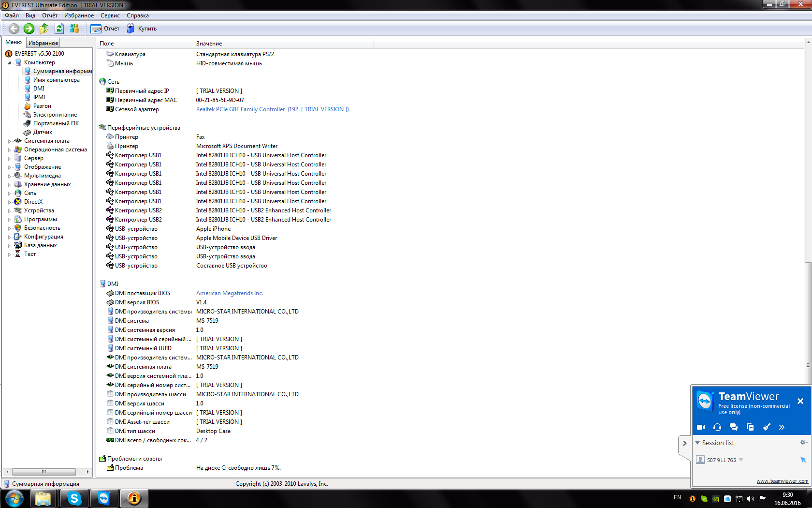This screenshot has height=508, width=812.
Task: Open the session 507 911 765 dropdown
Action: coord(741,460)
